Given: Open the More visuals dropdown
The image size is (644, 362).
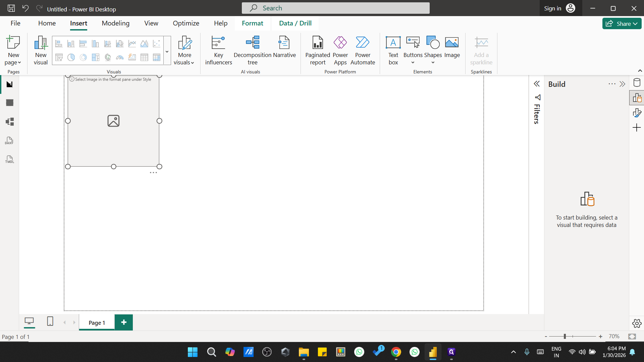Looking at the screenshot, I should point(184,50).
